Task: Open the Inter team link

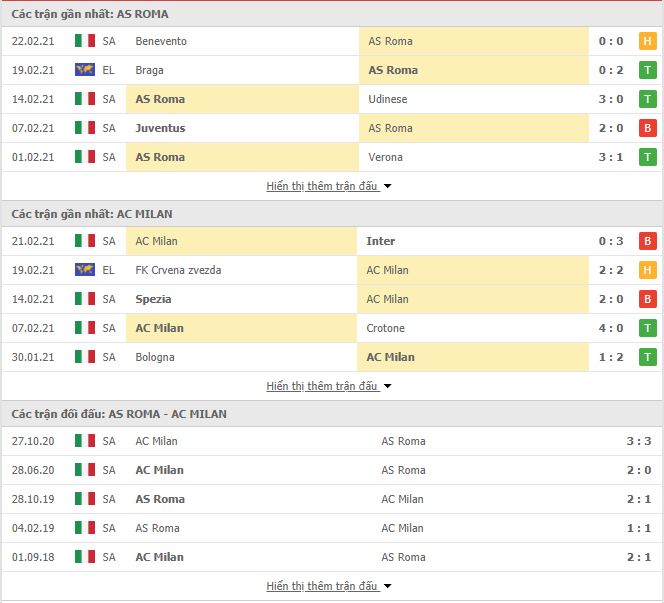Action: point(380,241)
